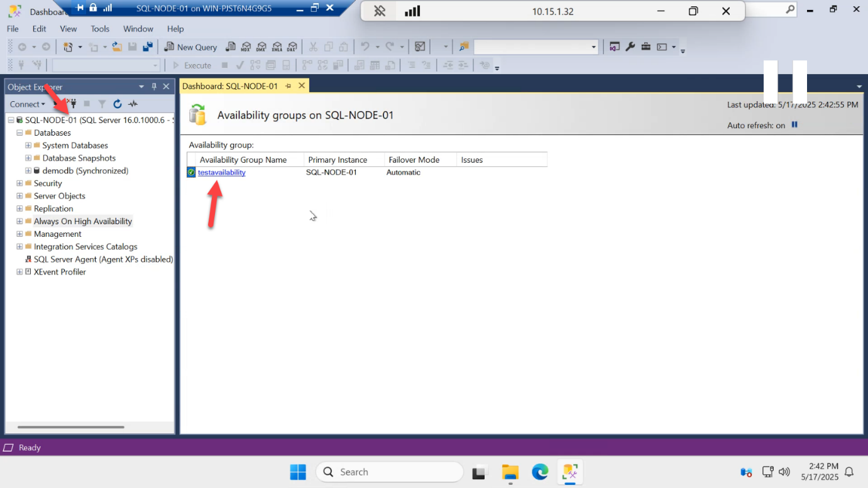
Task: Open the Database Engine Query icon
Action: click(x=231, y=47)
